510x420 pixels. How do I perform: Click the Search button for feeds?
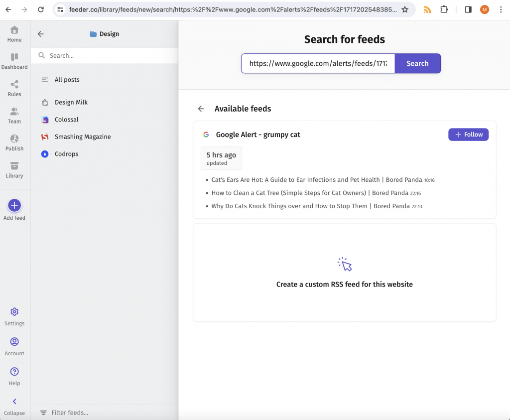point(417,63)
